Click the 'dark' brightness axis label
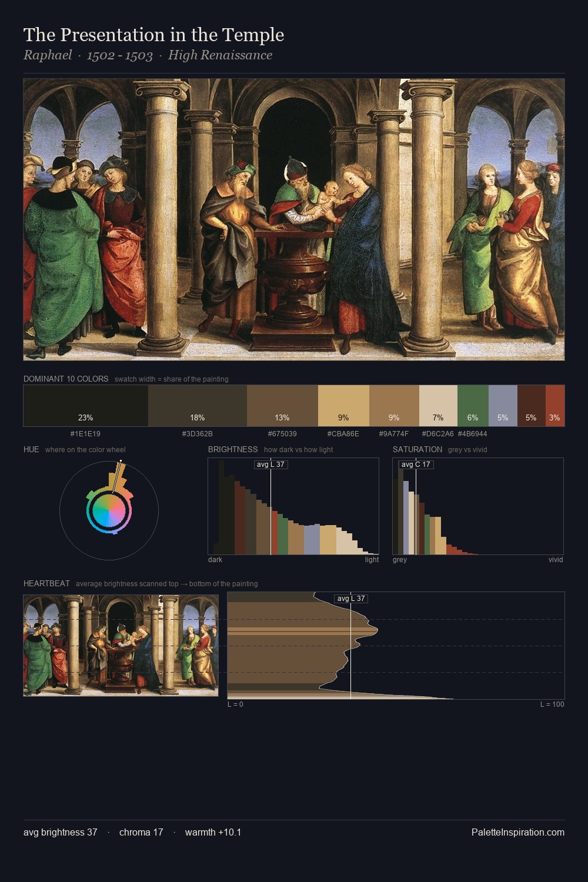 pos(215,560)
